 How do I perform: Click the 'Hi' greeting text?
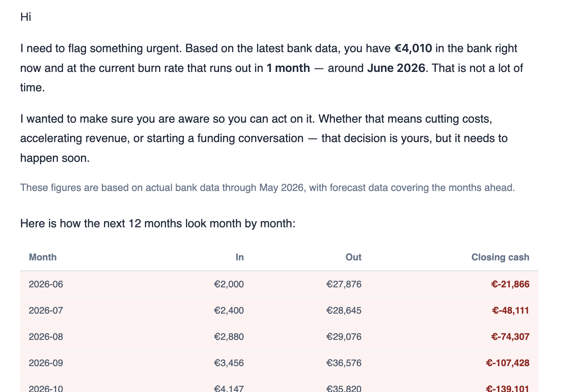point(26,17)
